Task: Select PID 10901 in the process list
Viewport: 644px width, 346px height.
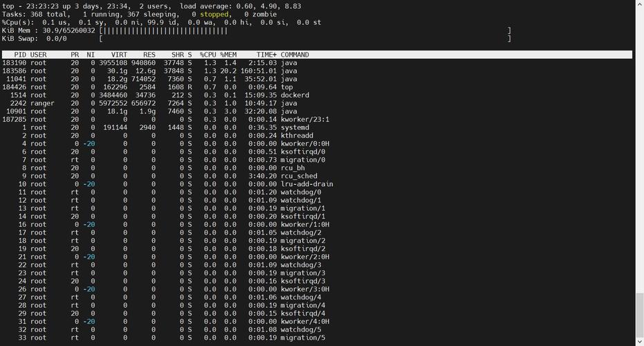Action: click(17, 111)
